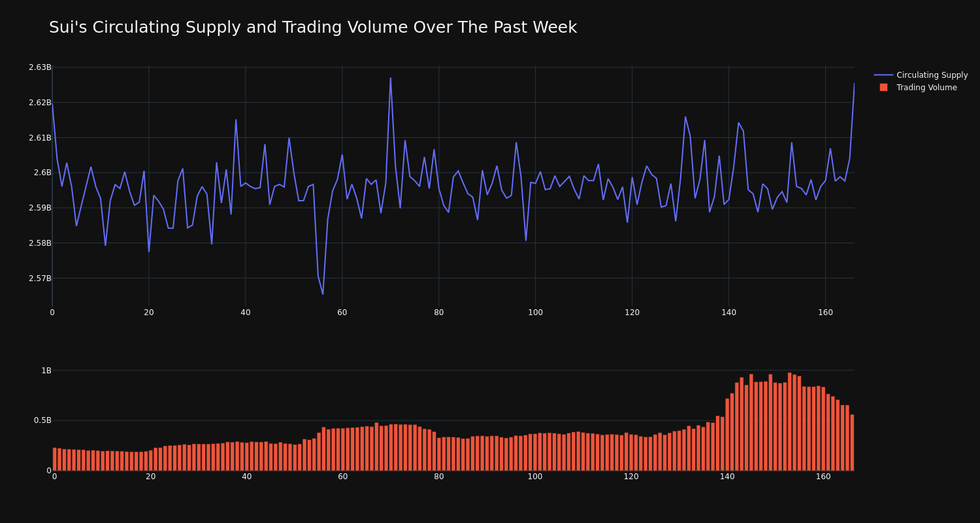Click x-axis label 60 of supply chart

point(342,312)
